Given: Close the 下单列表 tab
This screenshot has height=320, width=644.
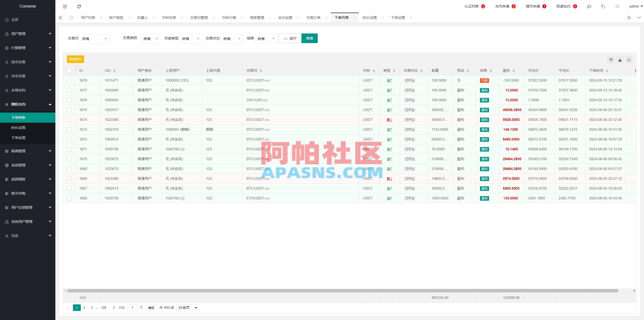Looking at the screenshot, I should pyautogui.click(x=355, y=18).
